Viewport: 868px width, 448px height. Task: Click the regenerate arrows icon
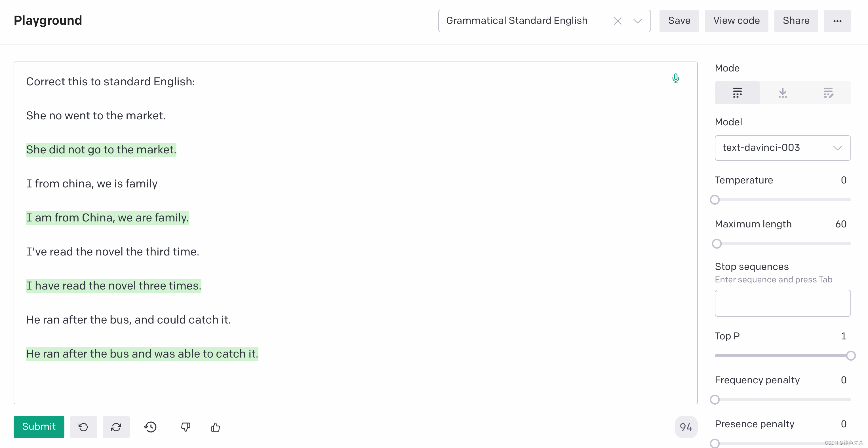pyautogui.click(x=116, y=427)
